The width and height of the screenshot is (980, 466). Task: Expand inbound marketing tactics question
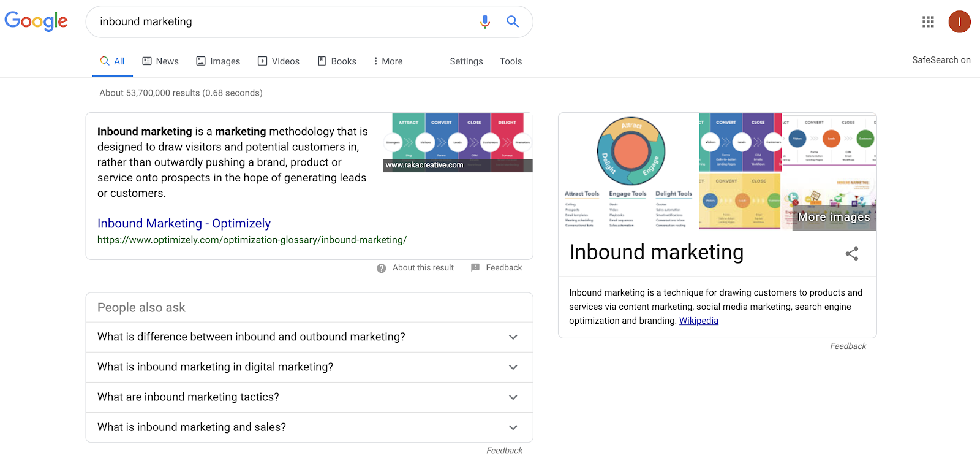[x=309, y=397]
